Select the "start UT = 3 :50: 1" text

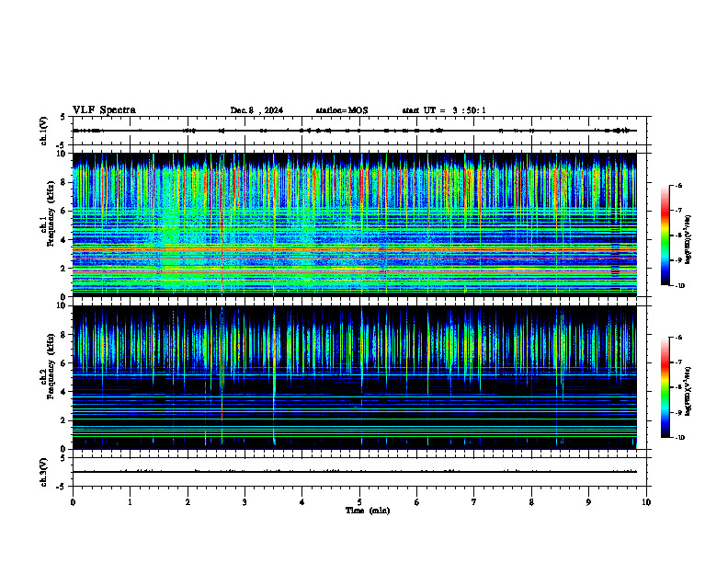tap(444, 110)
